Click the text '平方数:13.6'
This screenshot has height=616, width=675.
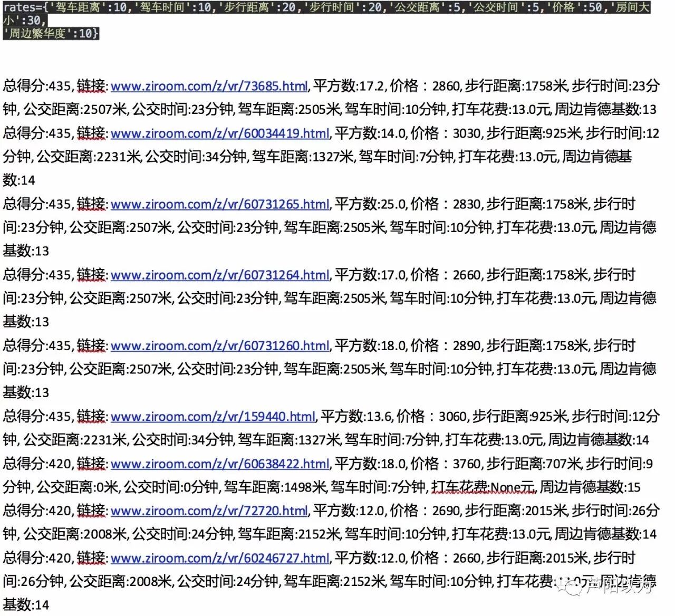tap(356, 417)
